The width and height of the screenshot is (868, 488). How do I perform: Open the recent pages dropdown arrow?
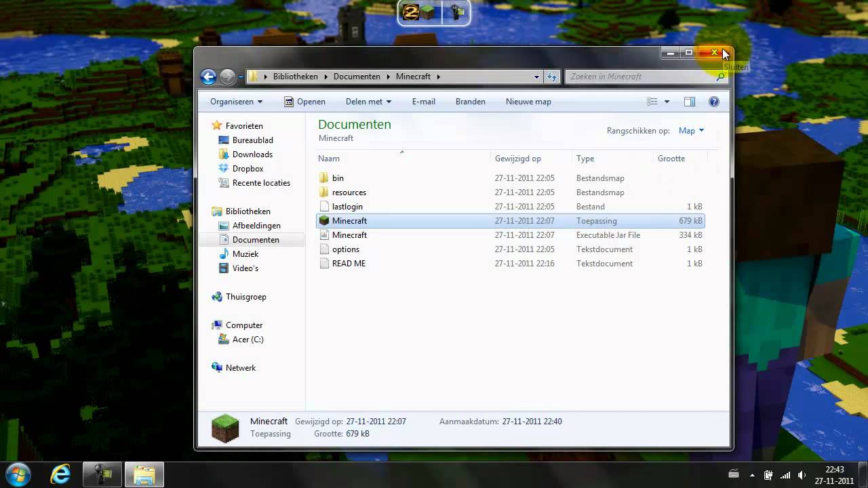[x=241, y=77]
